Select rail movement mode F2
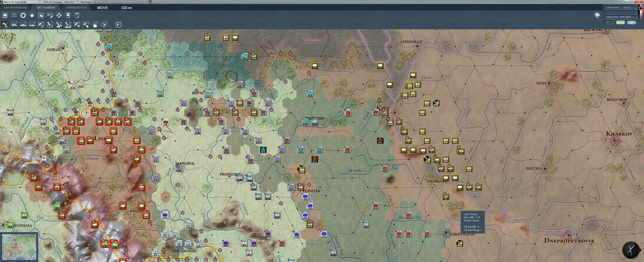644x262 pixels. pos(14,25)
